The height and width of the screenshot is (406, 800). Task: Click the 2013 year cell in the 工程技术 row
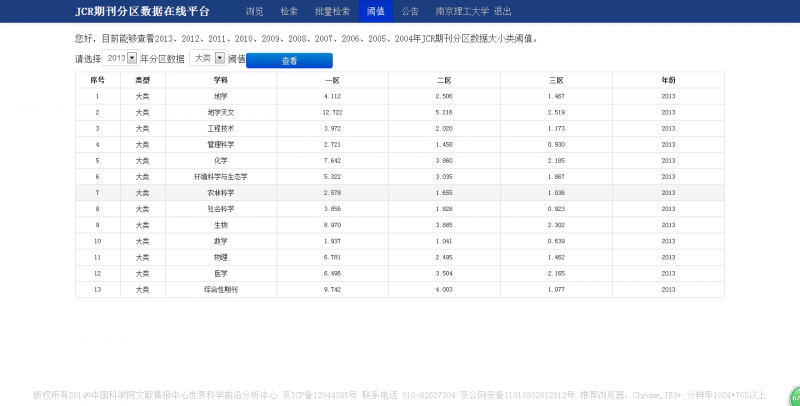pyautogui.click(x=668, y=129)
